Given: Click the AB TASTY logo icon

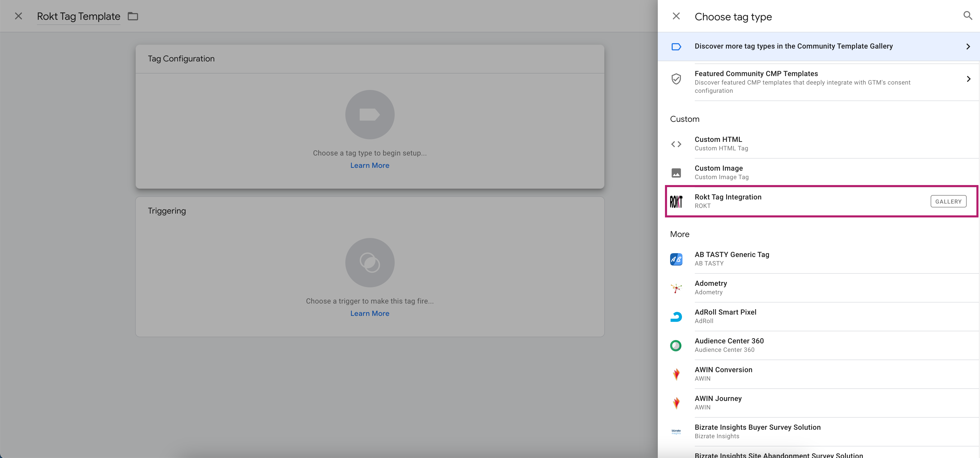Looking at the screenshot, I should 676,259.
